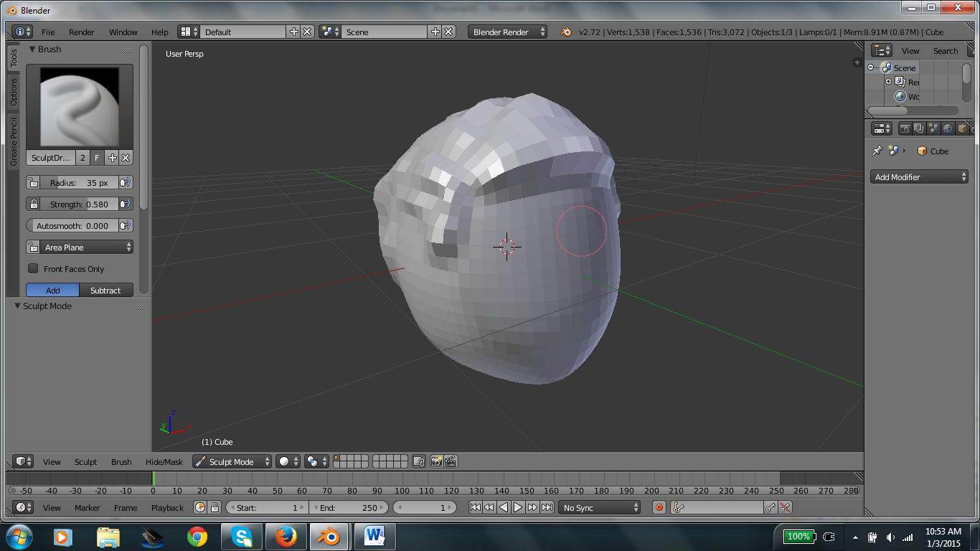Delete keyframe with crossed key icon
Screen dimensions: 980x551
[785, 507]
